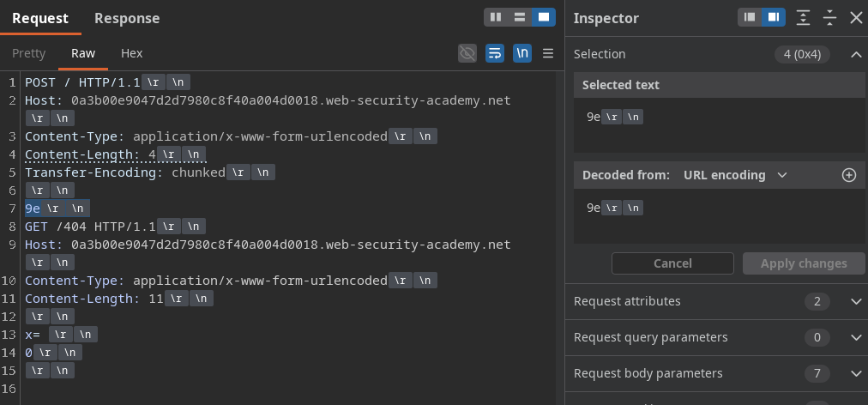Toggle hiding of non-printable request parts
The height and width of the screenshot is (405, 868).
click(x=467, y=53)
